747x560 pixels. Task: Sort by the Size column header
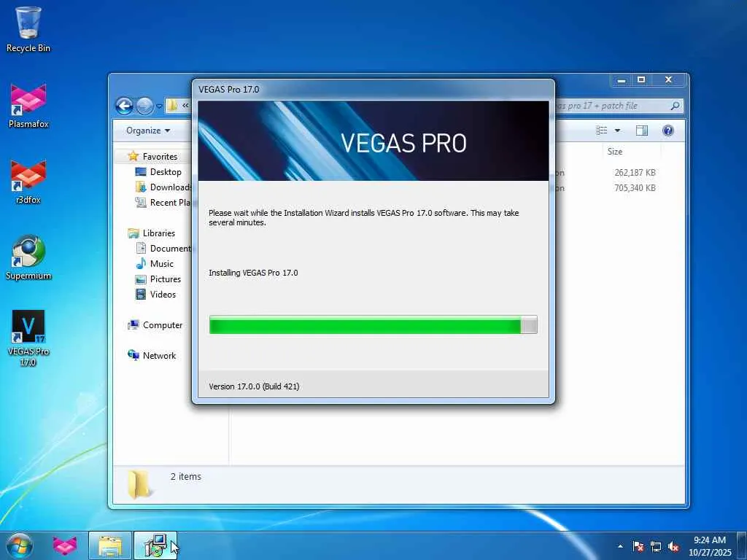[631, 152]
